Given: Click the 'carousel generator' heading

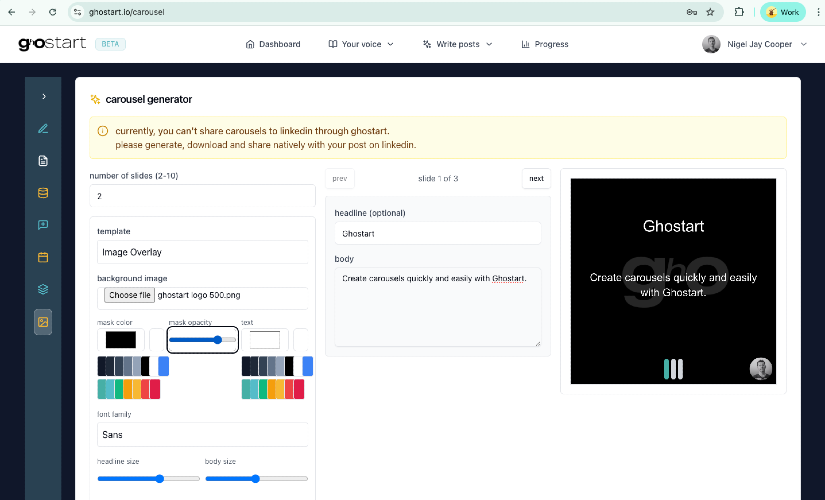Looking at the screenshot, I should point(149,99).
